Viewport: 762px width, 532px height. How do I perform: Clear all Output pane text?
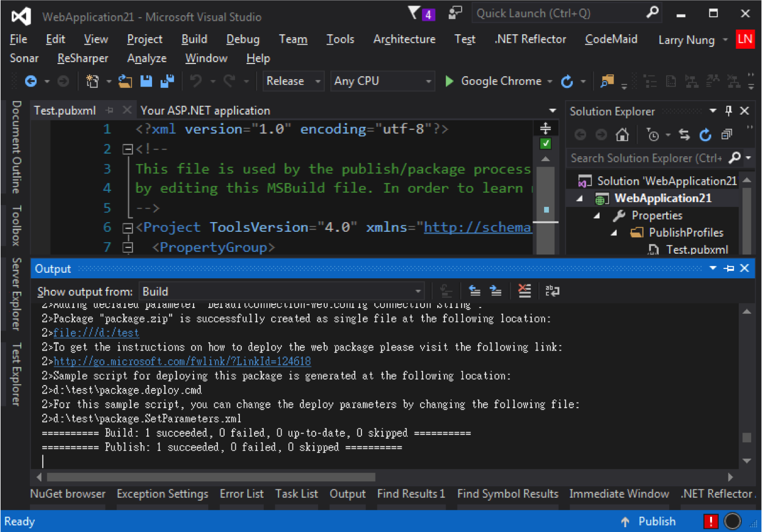(524, 291)
